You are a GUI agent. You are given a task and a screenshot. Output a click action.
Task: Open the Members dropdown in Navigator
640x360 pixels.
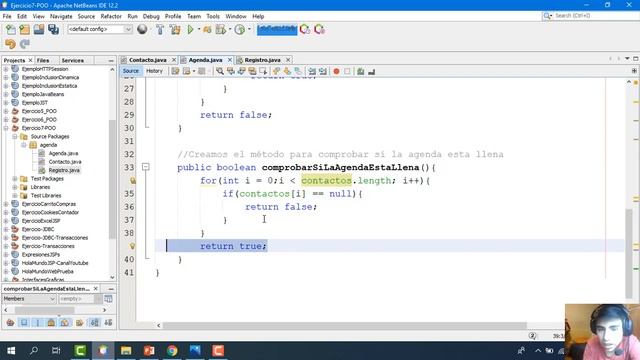click(x=29, y=299)
